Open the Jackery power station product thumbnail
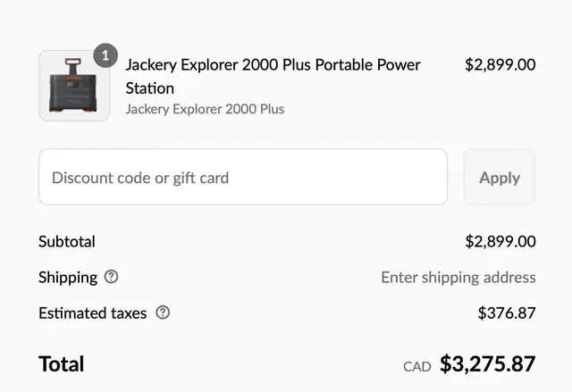572x392 pixels. (74, 86)
